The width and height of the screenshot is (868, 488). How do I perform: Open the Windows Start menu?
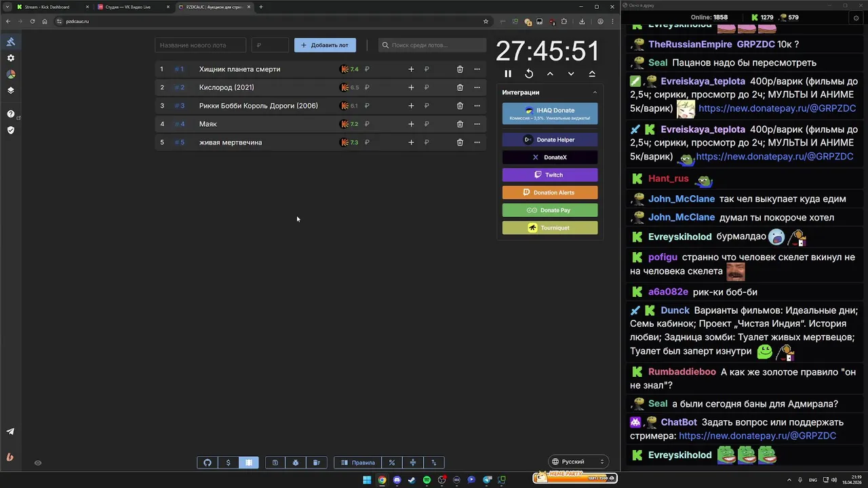tap(367, 480)
